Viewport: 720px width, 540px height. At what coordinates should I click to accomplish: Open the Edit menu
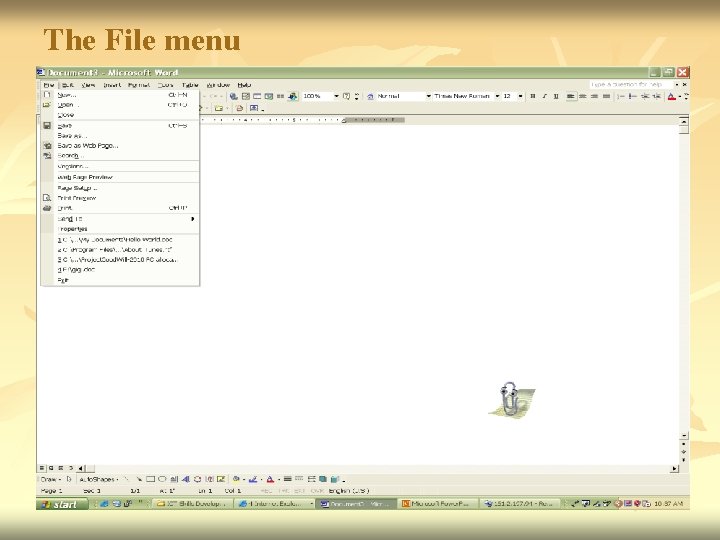pos(68,85)
